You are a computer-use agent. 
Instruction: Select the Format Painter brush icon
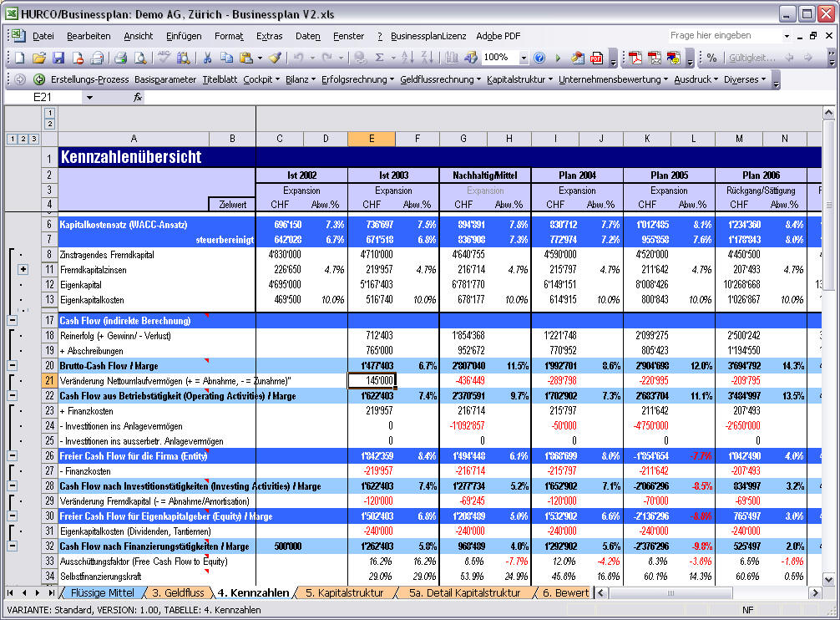(x=275, y=58)
